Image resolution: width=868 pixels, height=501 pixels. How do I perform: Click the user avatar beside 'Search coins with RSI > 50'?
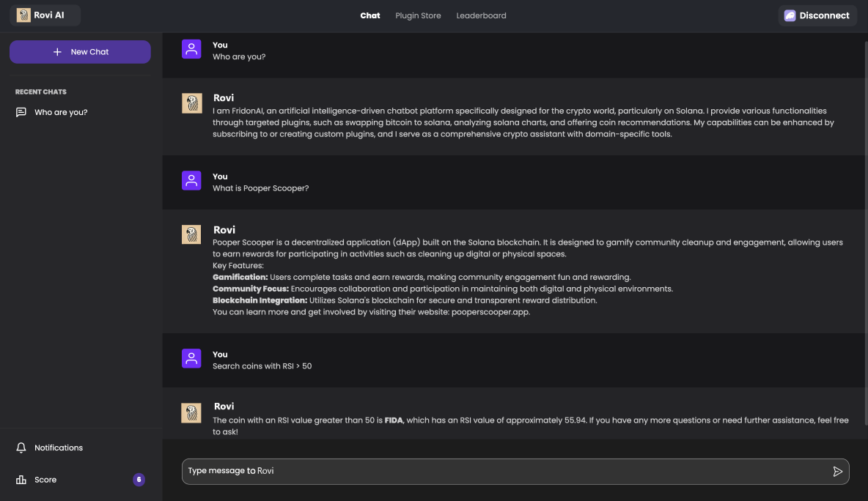[x=191, y=358]
